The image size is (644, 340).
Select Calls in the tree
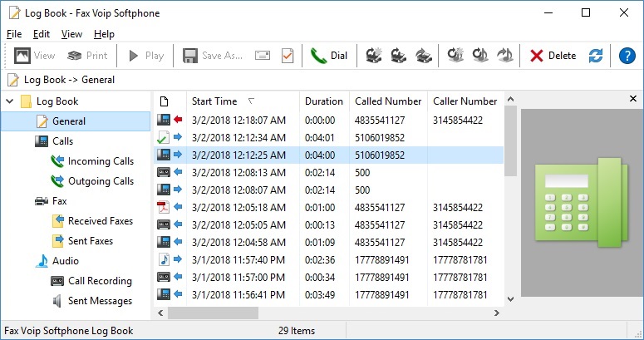click(x=54, y=141)
